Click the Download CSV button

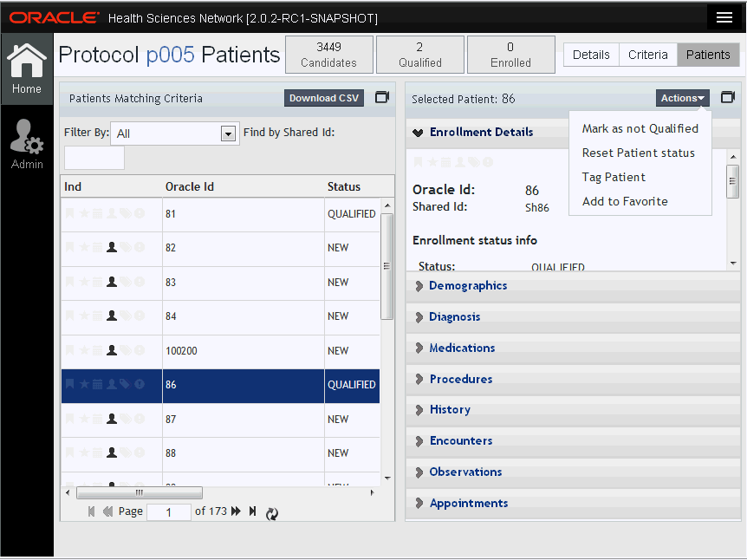click(324, 98)
